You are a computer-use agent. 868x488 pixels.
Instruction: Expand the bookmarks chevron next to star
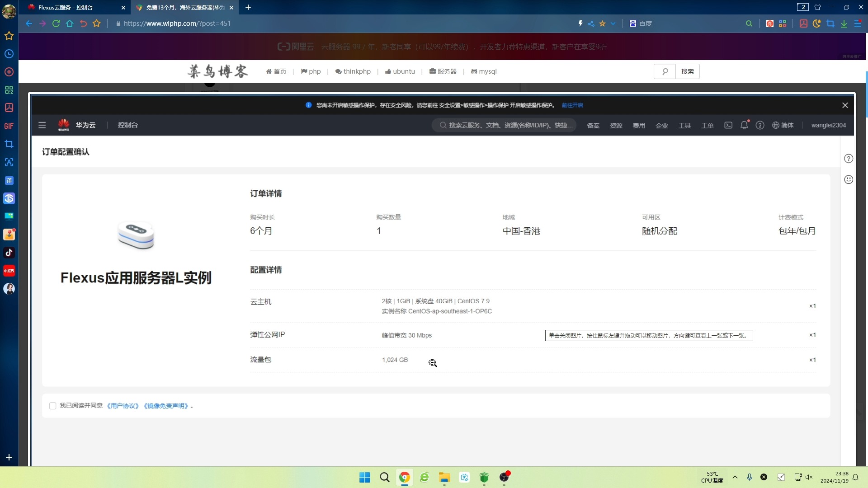point(613,23)
